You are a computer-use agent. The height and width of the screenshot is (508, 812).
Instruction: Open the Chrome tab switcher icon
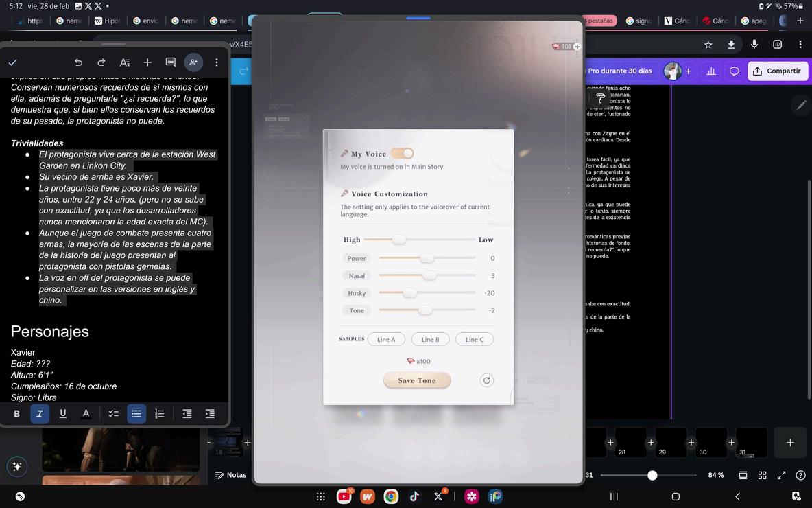777,45
